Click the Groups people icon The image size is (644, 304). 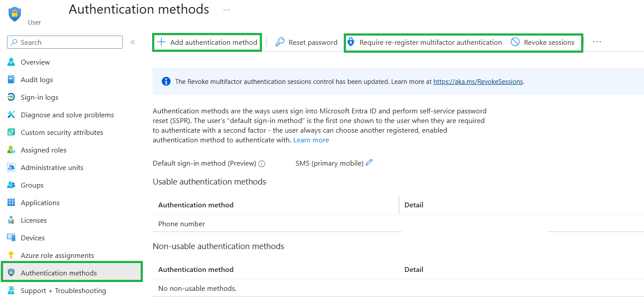click(11, 185)
